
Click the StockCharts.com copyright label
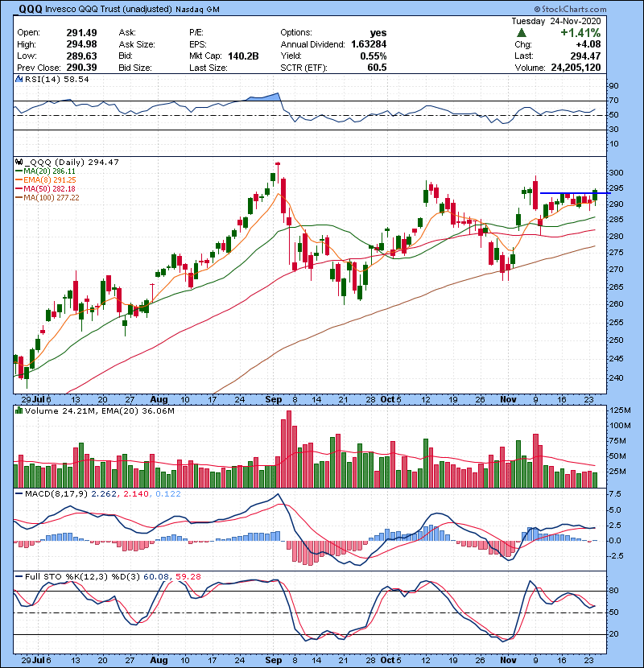click(x=570, y=9)
